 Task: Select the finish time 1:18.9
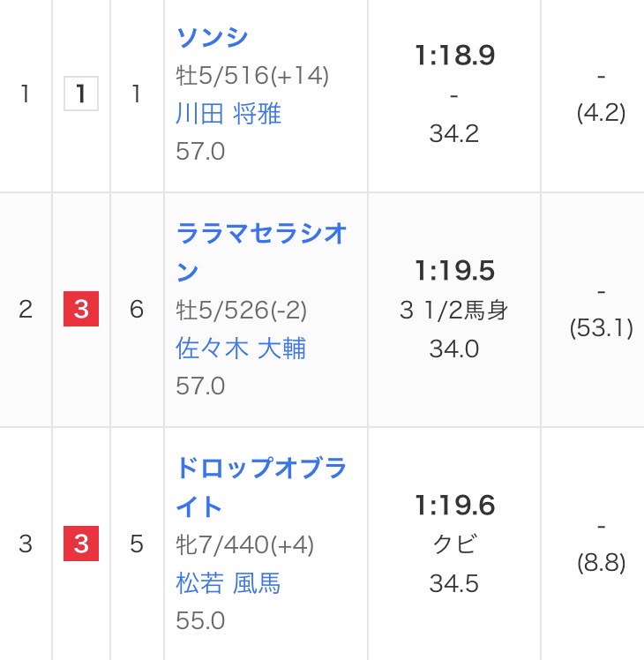click(x=454, y=56)
